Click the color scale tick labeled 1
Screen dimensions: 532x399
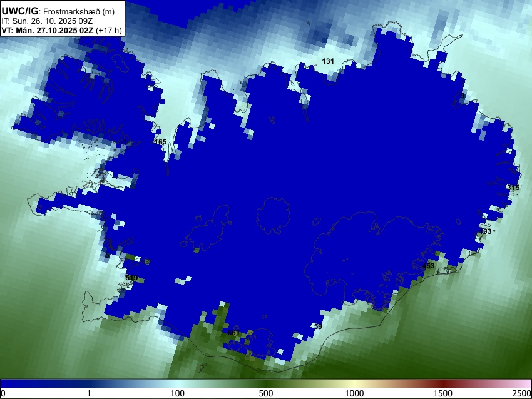tap(89, 393)
